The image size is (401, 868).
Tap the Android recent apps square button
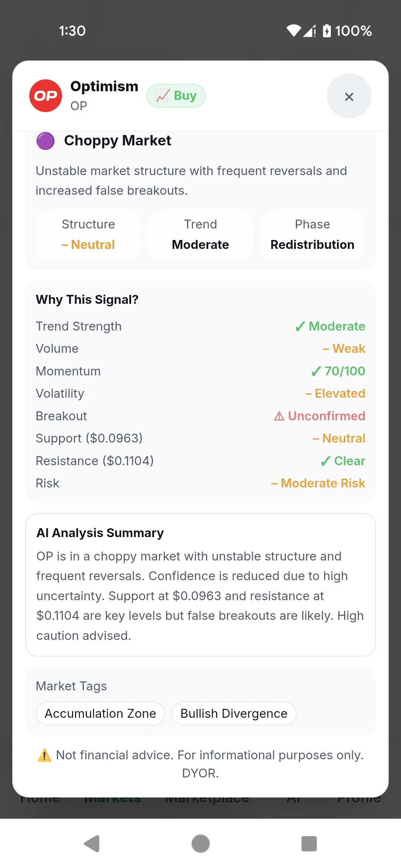click(309, 844)
